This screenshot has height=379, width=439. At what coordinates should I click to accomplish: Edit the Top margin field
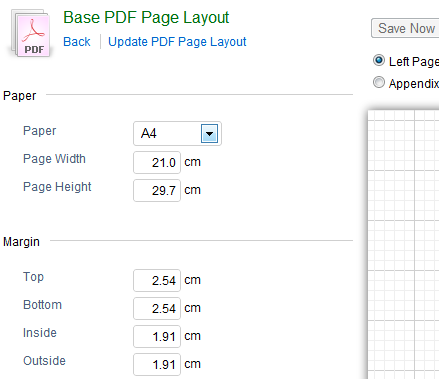pyautogui.click(x=157, y=281)
